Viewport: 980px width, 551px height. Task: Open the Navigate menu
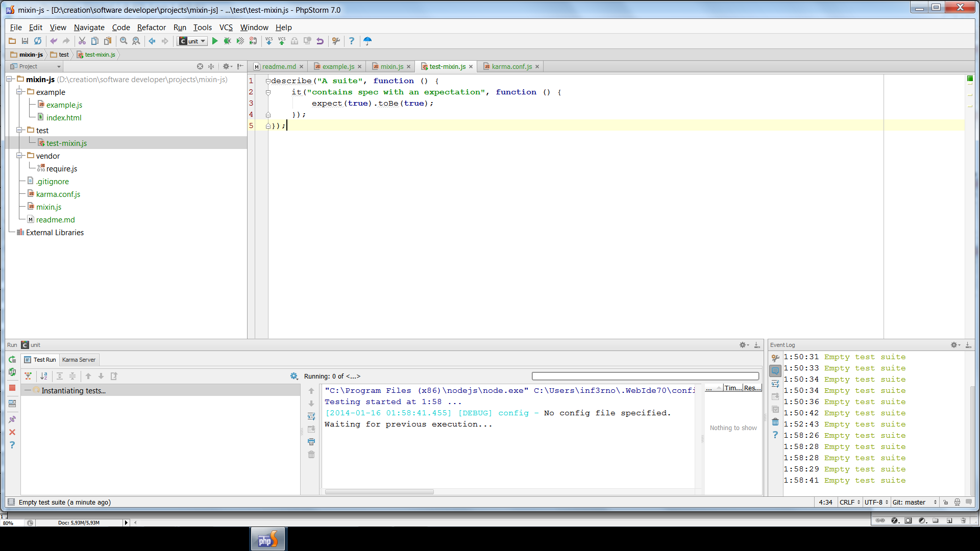[x=89, y=27]
